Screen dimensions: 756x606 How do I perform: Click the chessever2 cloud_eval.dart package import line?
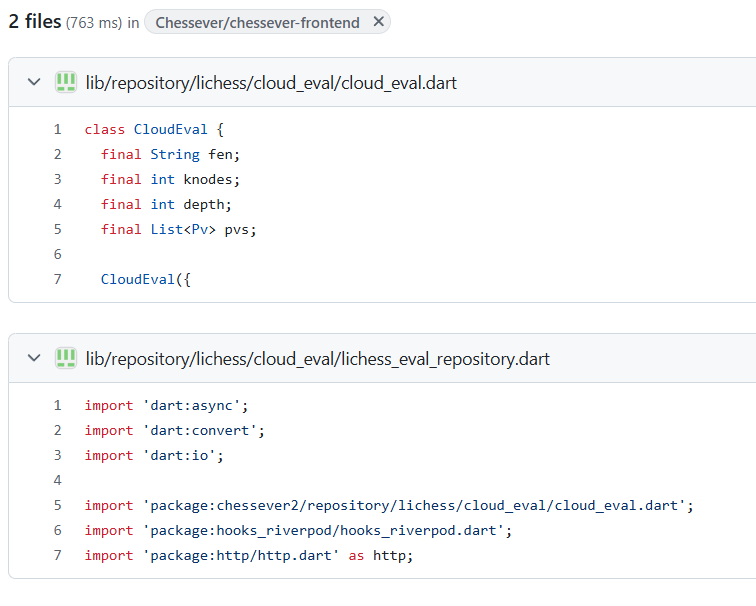pos(389,506)
